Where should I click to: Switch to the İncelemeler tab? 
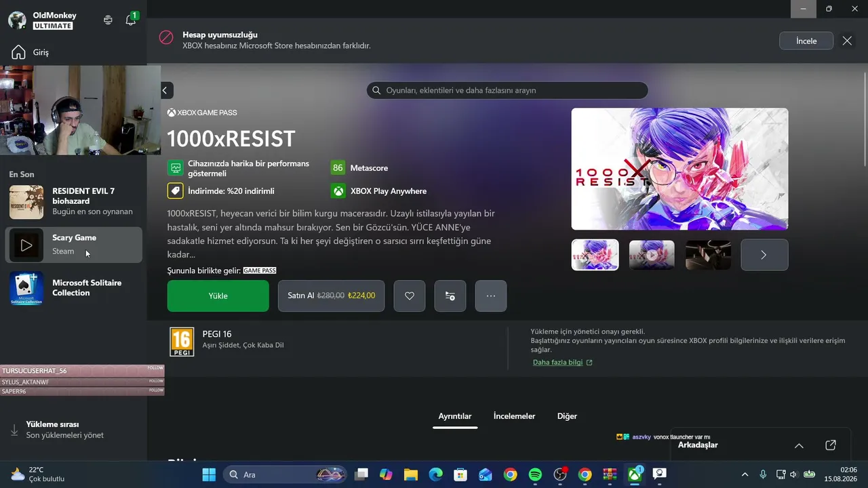(514, 416)
